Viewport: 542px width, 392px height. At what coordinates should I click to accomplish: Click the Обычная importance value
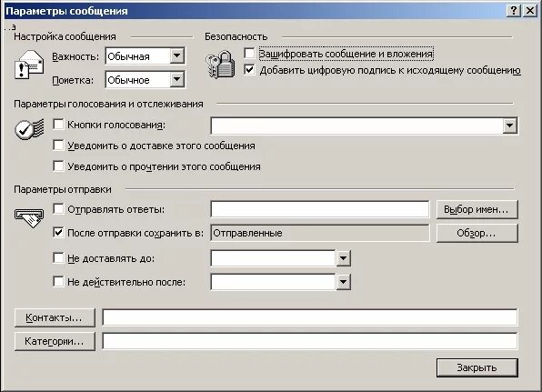click(x=128, y=56)
